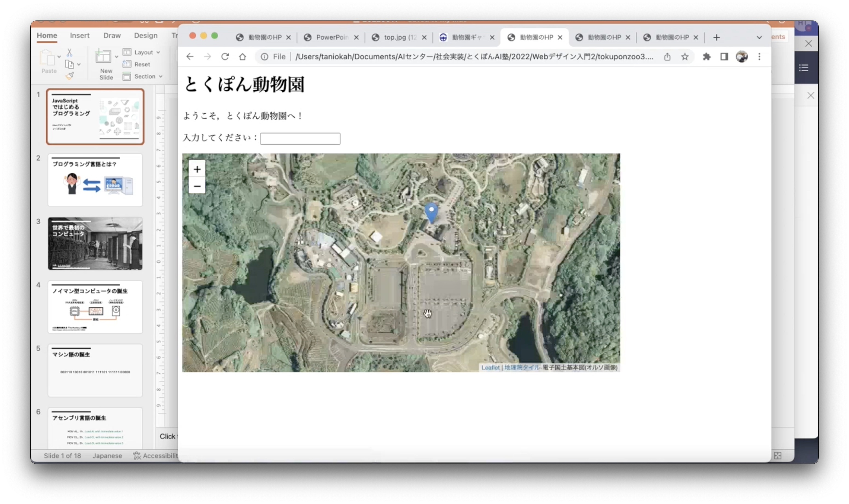The height and width of the screenshot is (504, 849).
Task: Click New Slide icon in PowerPoint
Action: [x=103, y=56]
